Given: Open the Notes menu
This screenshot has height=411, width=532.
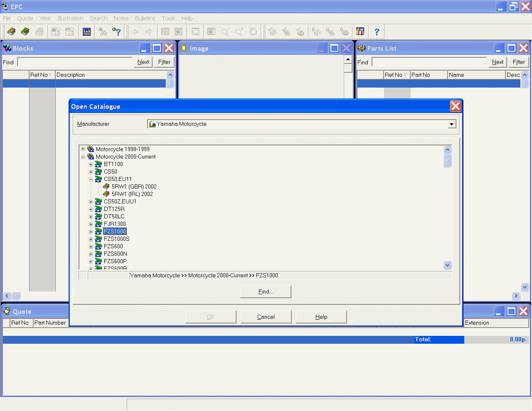Looking at the screenshot, I should tap(121, 18).
